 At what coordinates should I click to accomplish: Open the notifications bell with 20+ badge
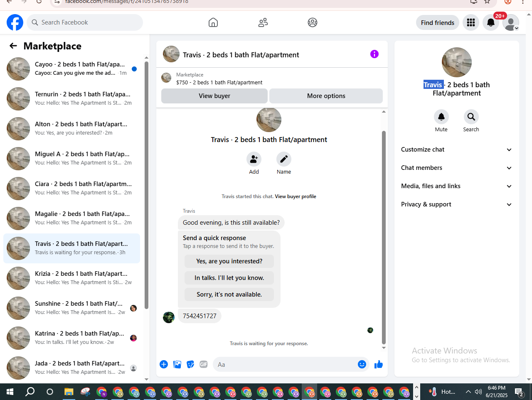tap(491, 22)
